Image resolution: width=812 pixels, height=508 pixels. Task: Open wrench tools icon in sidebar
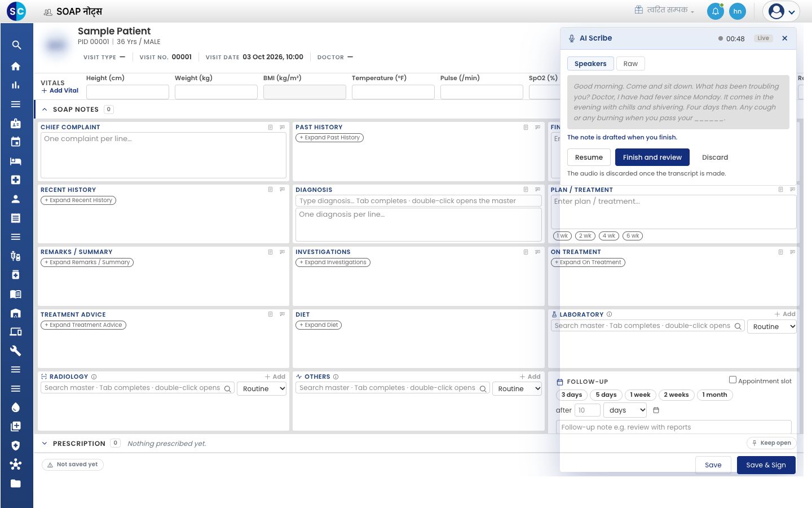tap(16, 351)
